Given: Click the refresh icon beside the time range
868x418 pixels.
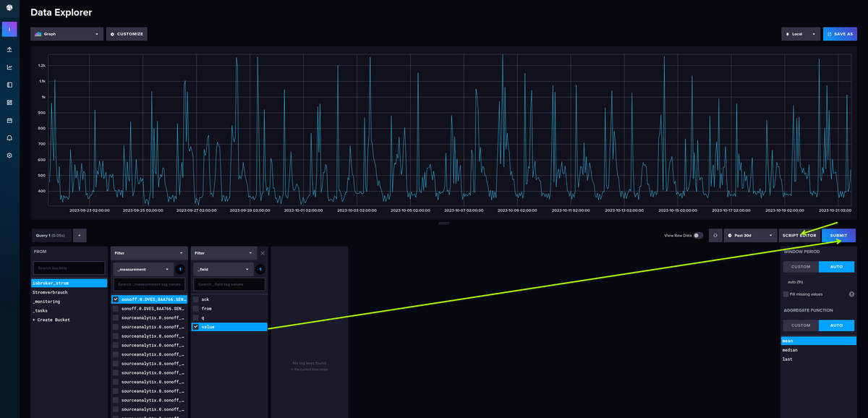Looking at the screenshot, I should pos(715,236).
